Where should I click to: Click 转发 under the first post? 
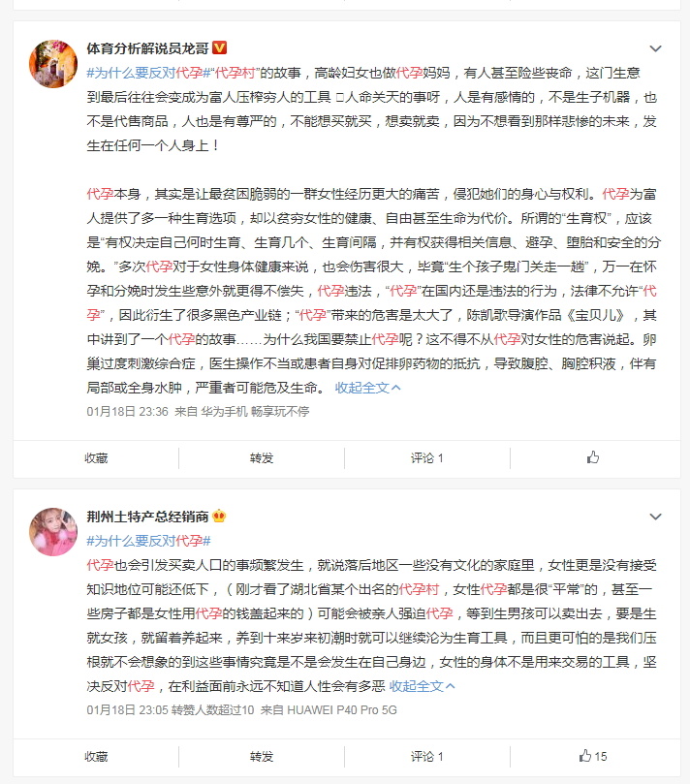click(x=262, y=458)
